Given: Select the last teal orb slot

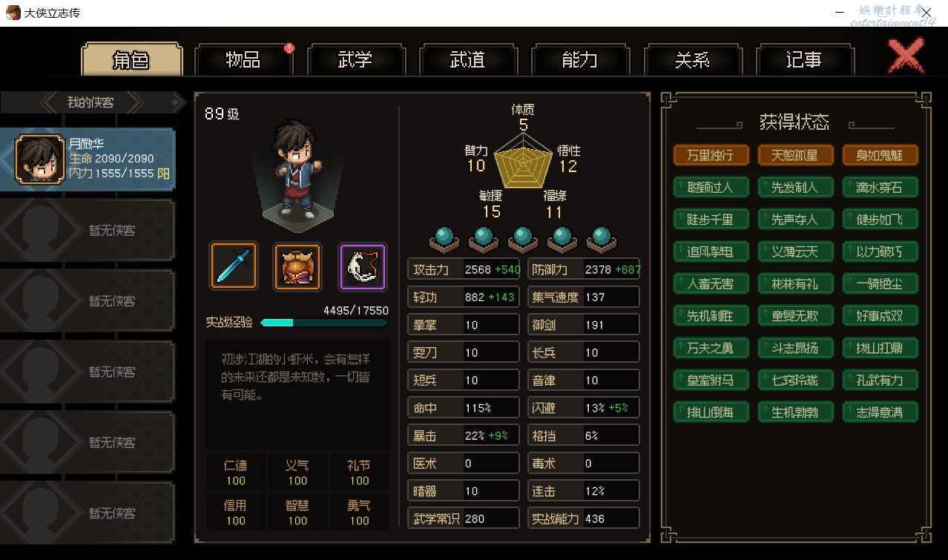Looking at the screenshot, I should point(602,239).
